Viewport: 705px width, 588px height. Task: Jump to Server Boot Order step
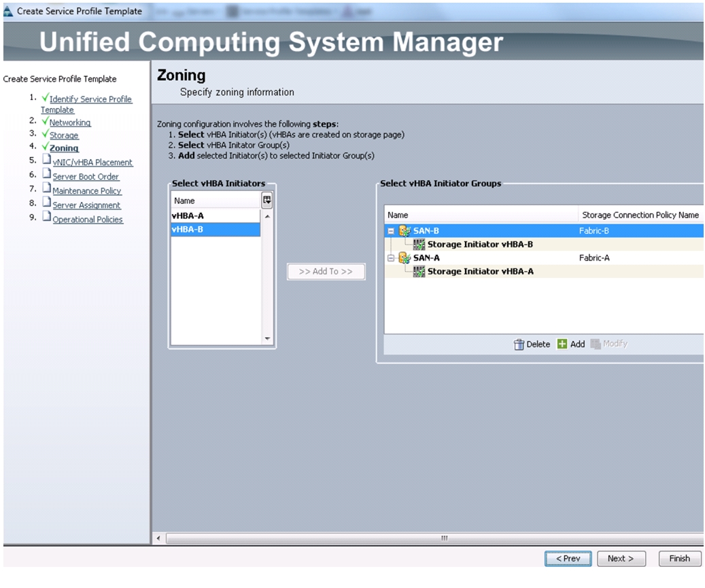86,177
